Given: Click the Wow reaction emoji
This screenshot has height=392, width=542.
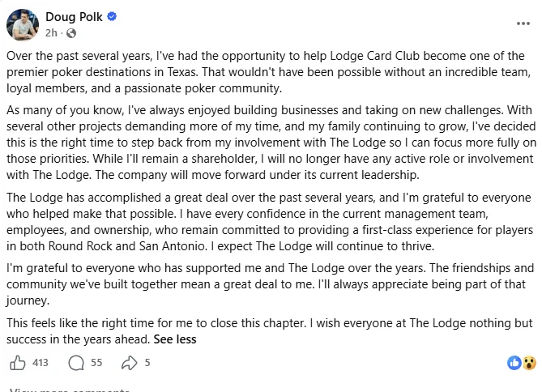Looking at the screenshot, I should [529, 363].
